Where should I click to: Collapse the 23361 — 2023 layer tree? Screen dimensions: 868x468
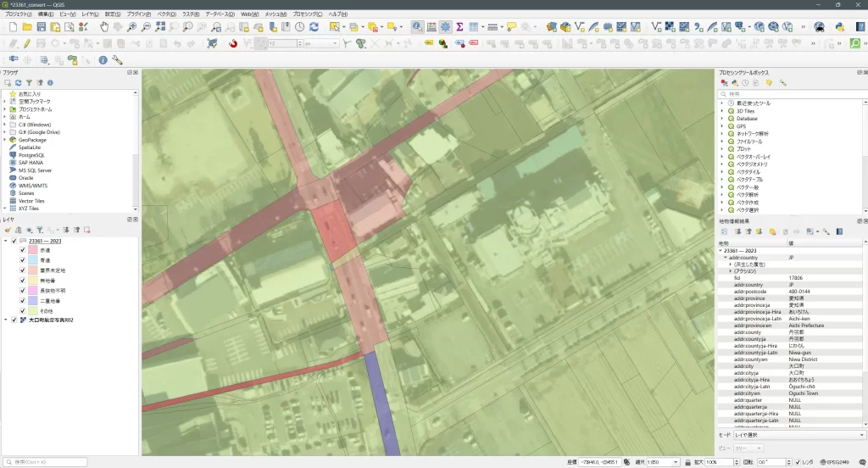pyautogui.click(x=5, y=241)
